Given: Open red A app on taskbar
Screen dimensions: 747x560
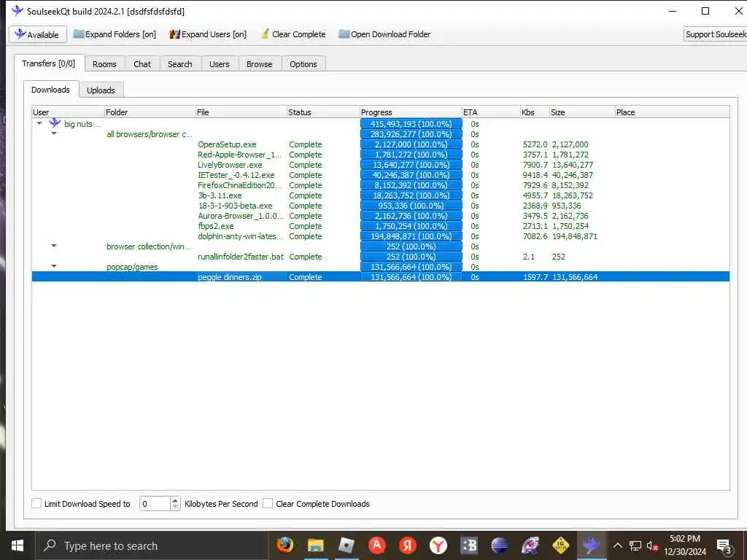Looking at the screenshot, I should (x=377, y=545).
